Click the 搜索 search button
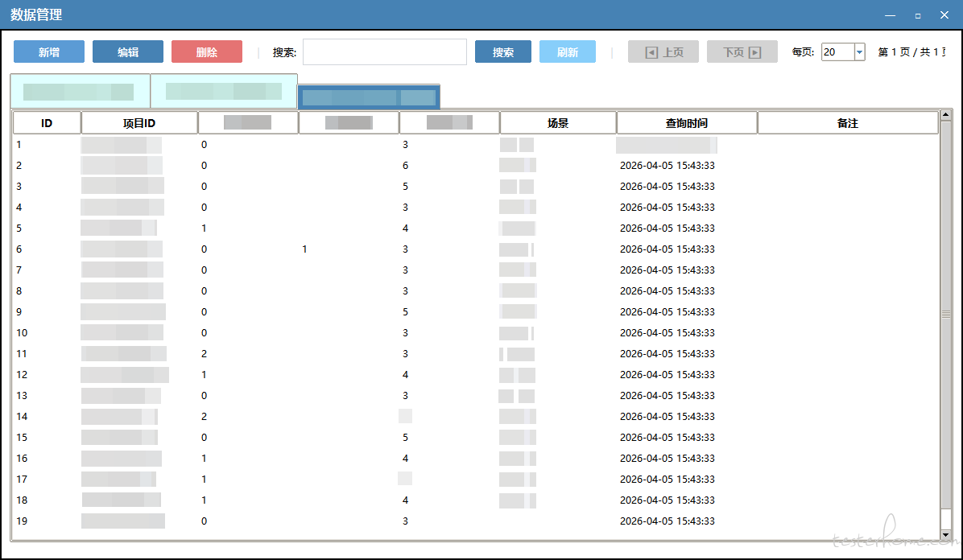Image resolution: width=963 pixels, height=560 pixels. [x=503, y=52]
